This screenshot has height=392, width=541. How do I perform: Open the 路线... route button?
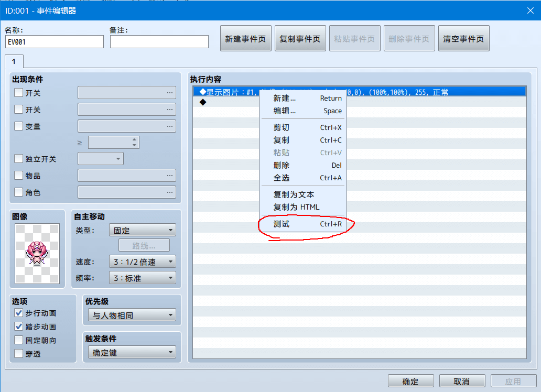(144, 246)
